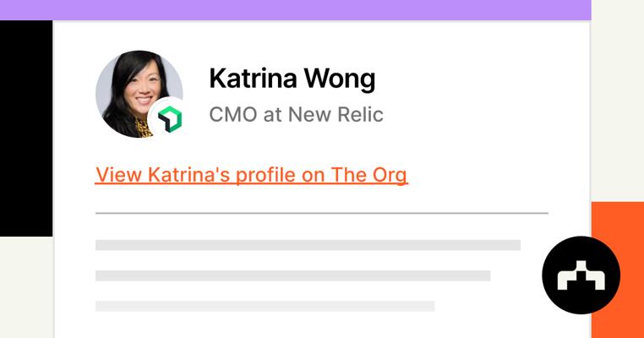This screenshot has height=338, width=644.
Task: Open Katrina Wong's profile photo
Action: [x=134, y=90]
